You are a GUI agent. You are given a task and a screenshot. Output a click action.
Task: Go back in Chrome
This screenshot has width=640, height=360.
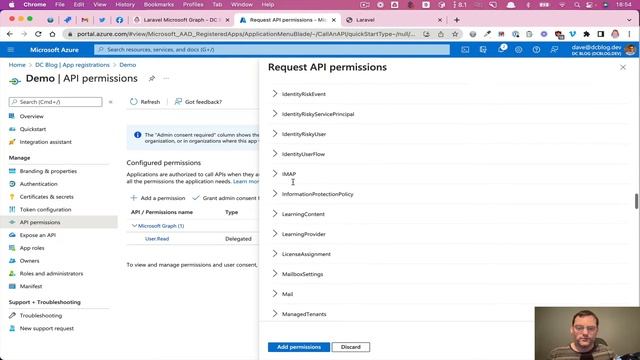(10, 34)
